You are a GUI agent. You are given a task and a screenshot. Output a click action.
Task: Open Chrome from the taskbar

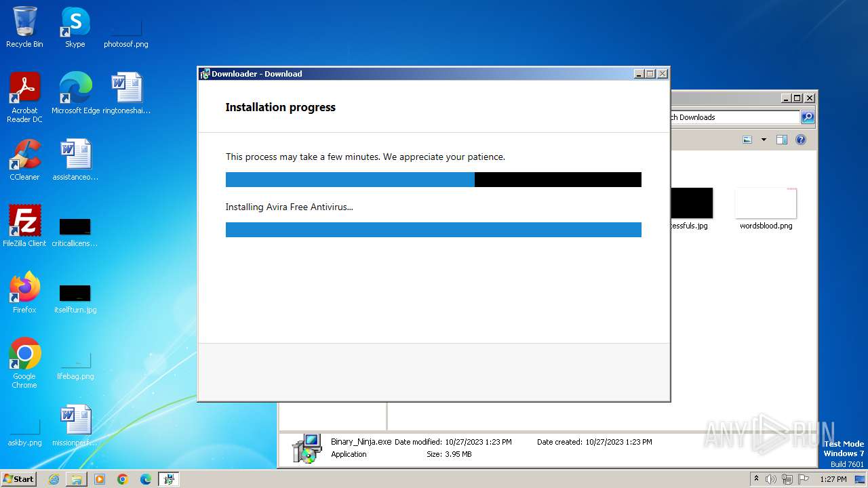point(123,479)
